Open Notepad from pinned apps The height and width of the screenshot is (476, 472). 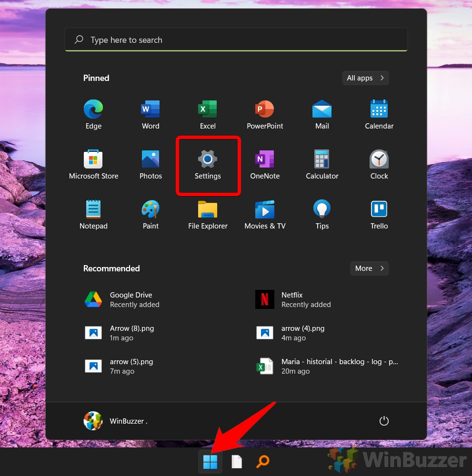[x=93, y=214]
